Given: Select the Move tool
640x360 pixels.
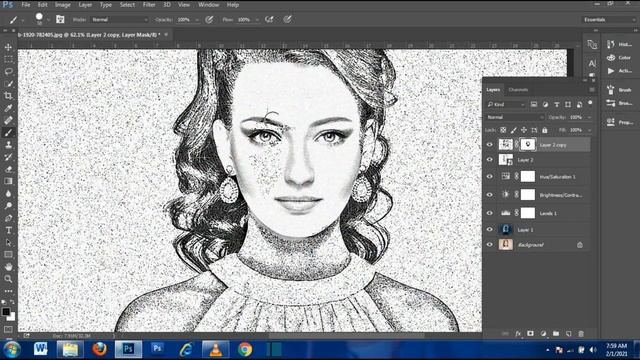Looking at the screenshot, I should tap(8, 47).
